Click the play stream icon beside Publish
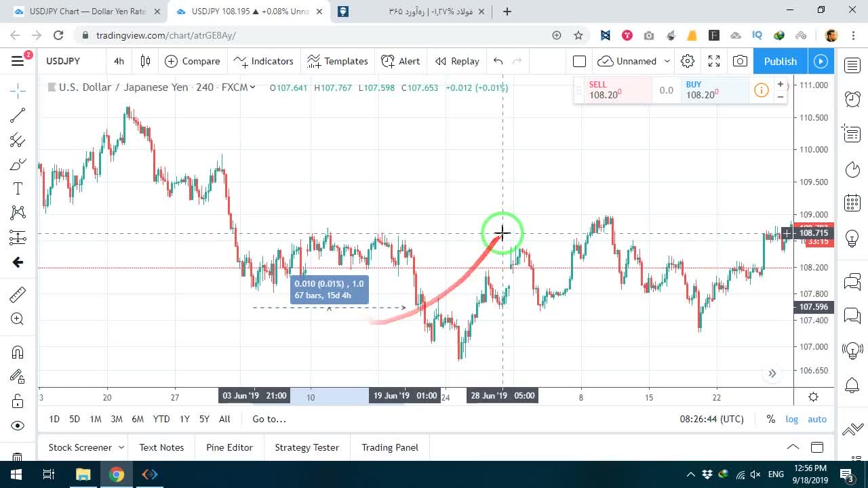The image size is (868, 488). coord(821,61)
